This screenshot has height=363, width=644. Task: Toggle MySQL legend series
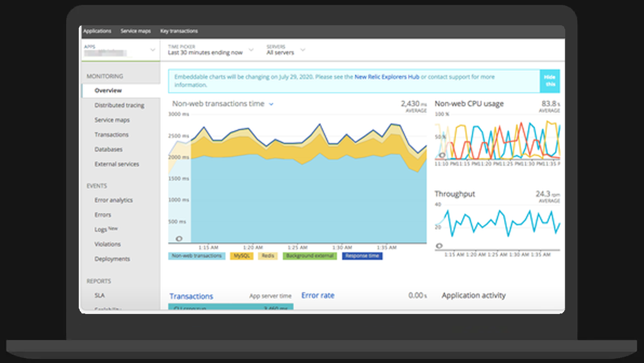pos(242,256)
